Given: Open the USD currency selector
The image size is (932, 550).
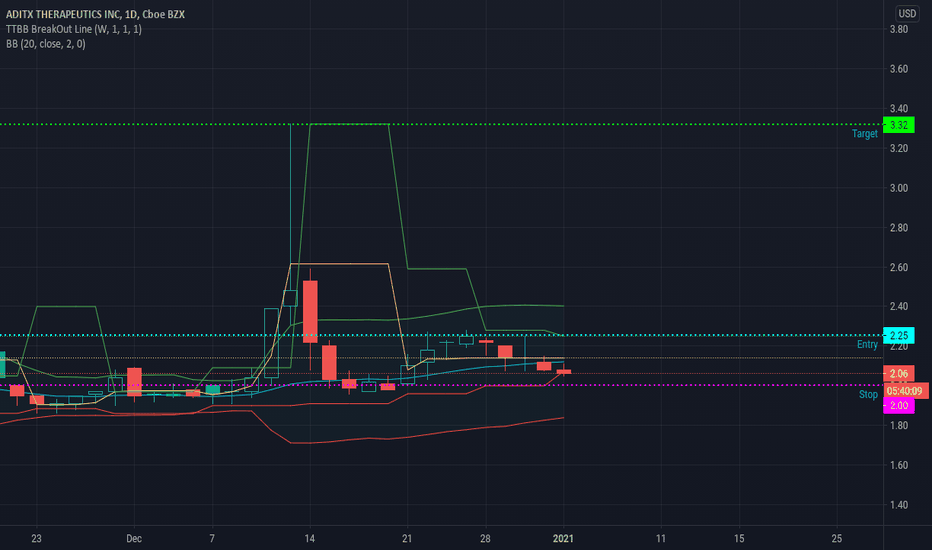Looking at the screenshot, I should 907,14.
